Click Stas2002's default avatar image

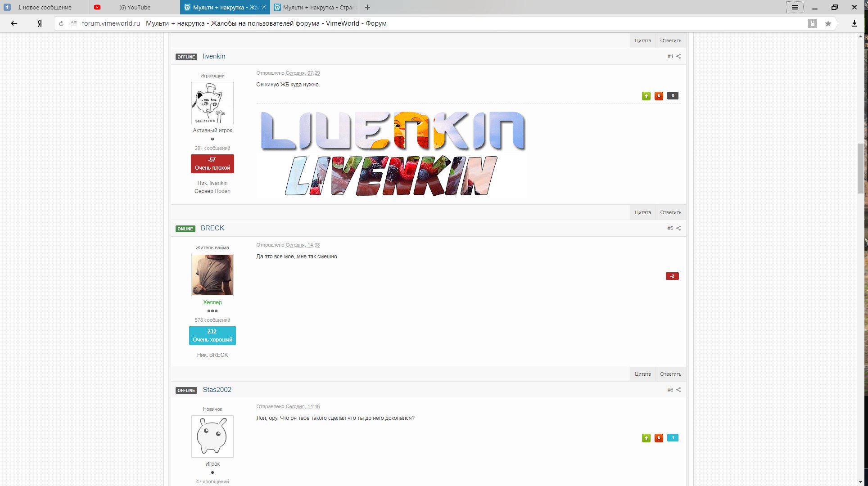(x=212, y=436)
